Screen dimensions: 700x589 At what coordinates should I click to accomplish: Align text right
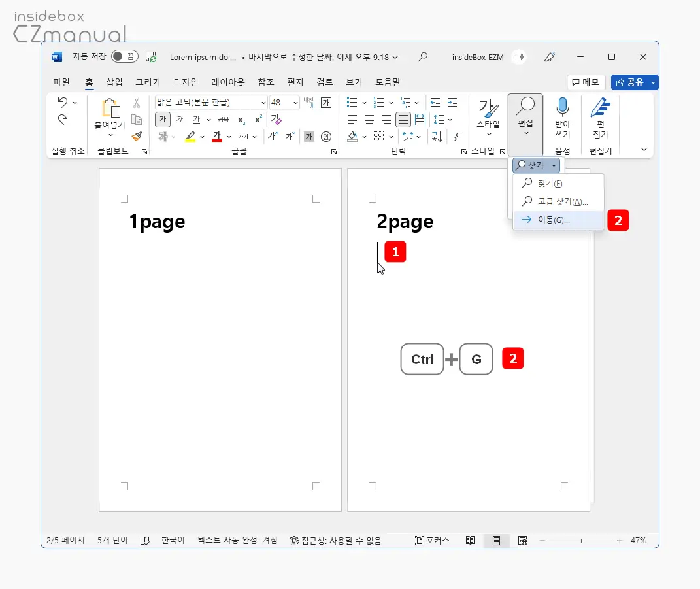[x=386, y=119]
